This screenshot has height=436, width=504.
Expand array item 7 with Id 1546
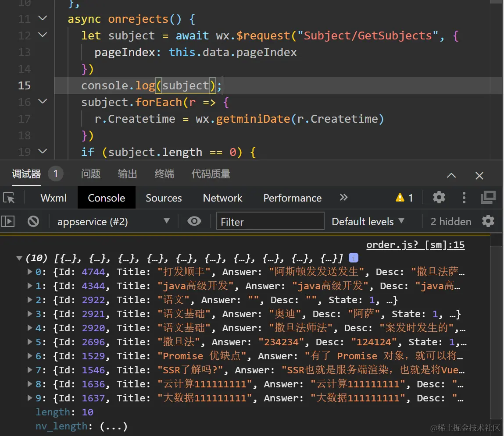click(x=29, y=370)
